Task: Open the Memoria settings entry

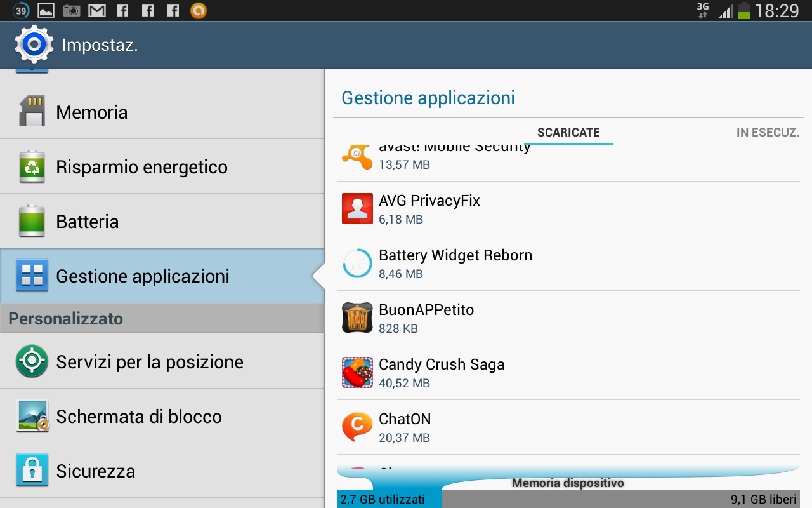Action: click(x=162, y=112)
